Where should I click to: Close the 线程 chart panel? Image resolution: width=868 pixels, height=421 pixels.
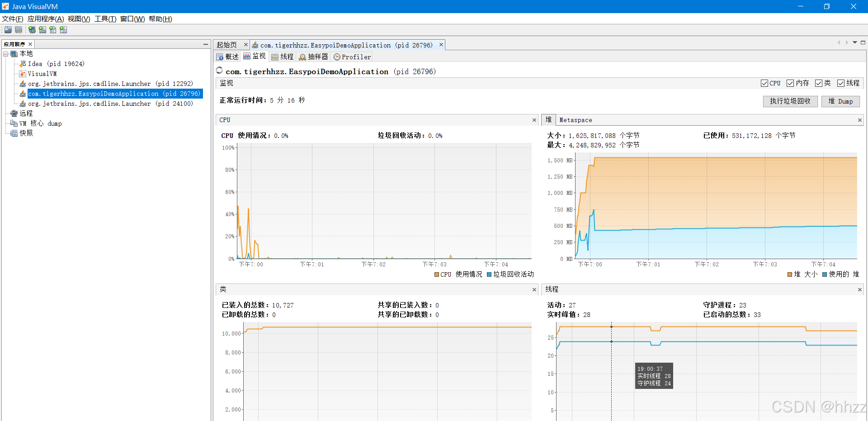click(x=860, y=290)
